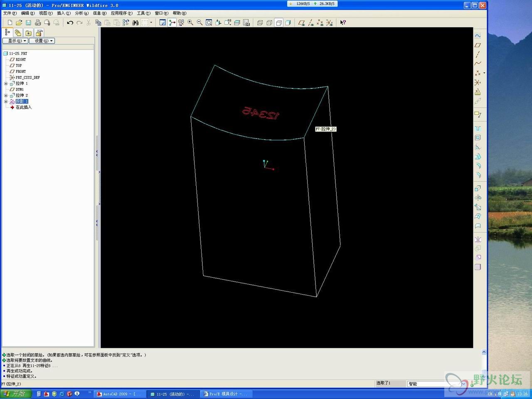The image size is (532, 399).
Task: Open the 编辑 menu
Action: pyautogui.click(x=28, y=13)
